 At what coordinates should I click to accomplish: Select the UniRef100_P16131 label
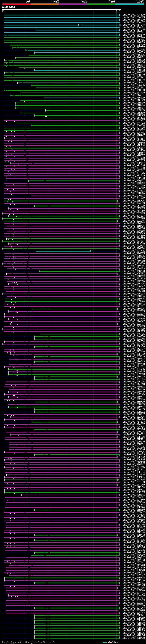pyautogui.click(x=133, y=55)
